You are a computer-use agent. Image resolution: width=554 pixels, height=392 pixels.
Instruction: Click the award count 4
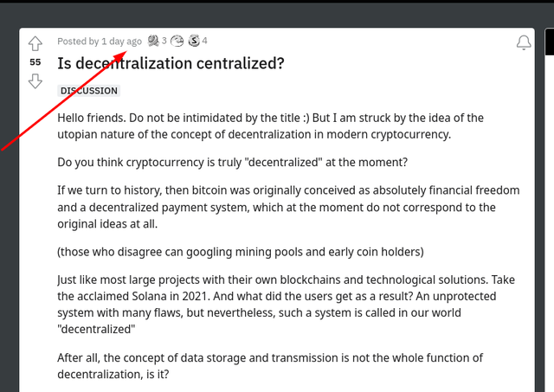click(204, 41)
